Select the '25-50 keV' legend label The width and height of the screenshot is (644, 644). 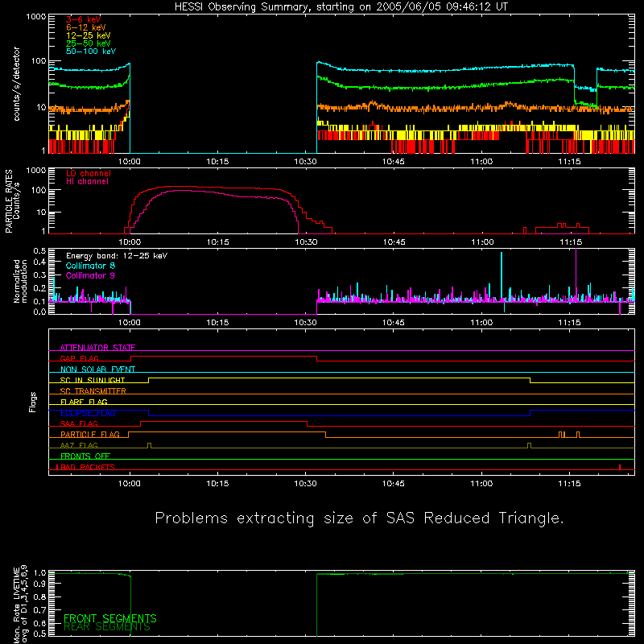[x=88, y=43]
